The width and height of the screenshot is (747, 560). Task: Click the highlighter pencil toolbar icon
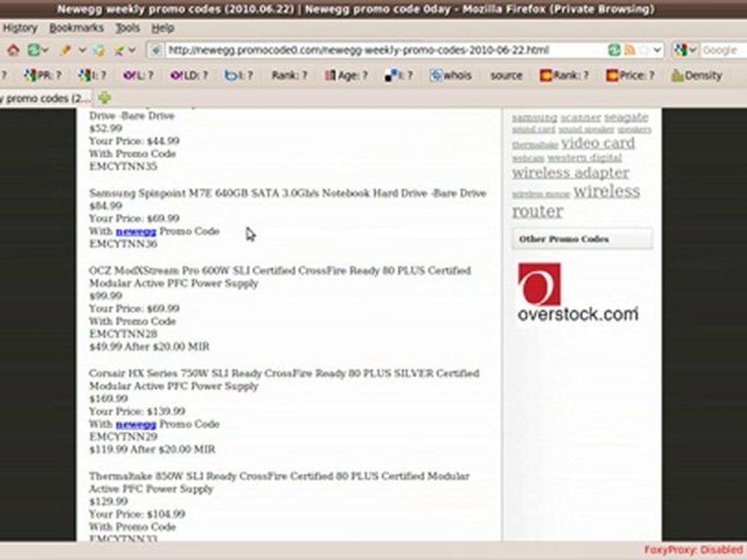(x=65, y=50)
